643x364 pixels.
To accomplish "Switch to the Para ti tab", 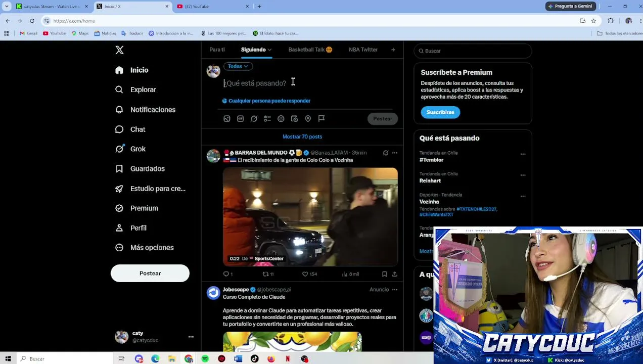I will pos(217,50).
